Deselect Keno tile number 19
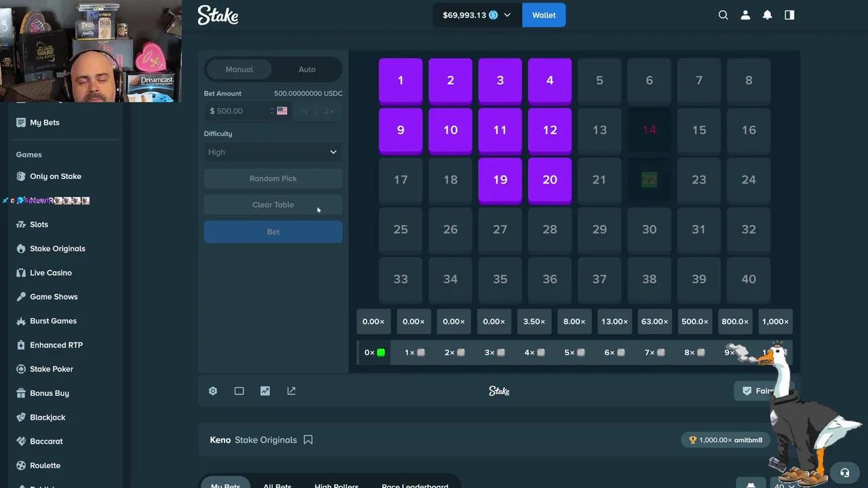Viewport: 868px width, 488px height. click(x=500, y=180)
